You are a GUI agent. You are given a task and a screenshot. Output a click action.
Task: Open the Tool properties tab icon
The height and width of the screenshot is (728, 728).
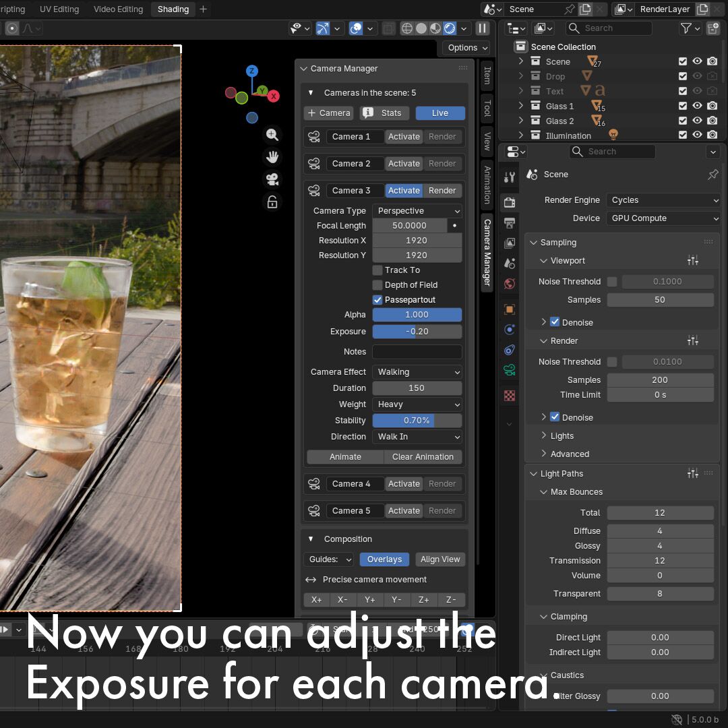(510, 177)
